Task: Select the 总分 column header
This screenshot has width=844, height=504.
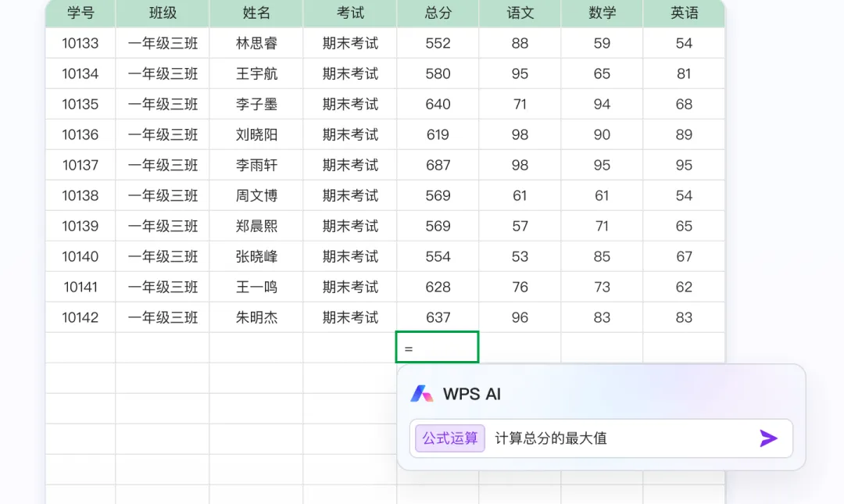Action: (x=437, y=13)
